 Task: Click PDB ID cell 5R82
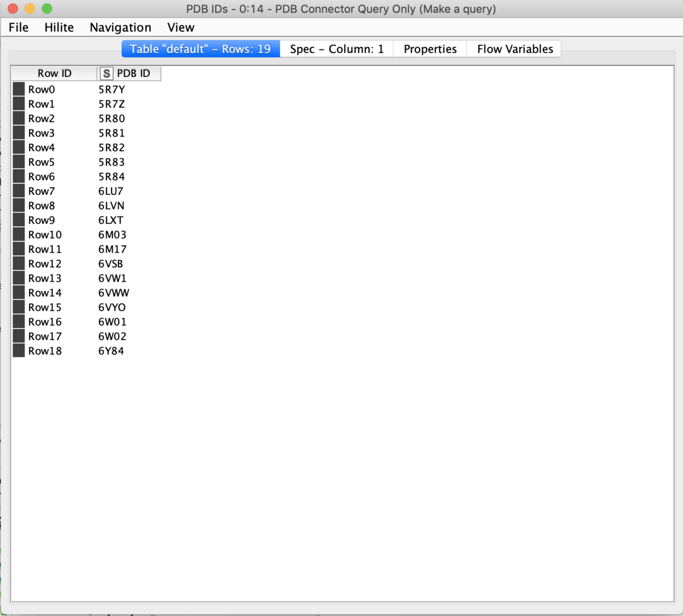click(112, 147)
